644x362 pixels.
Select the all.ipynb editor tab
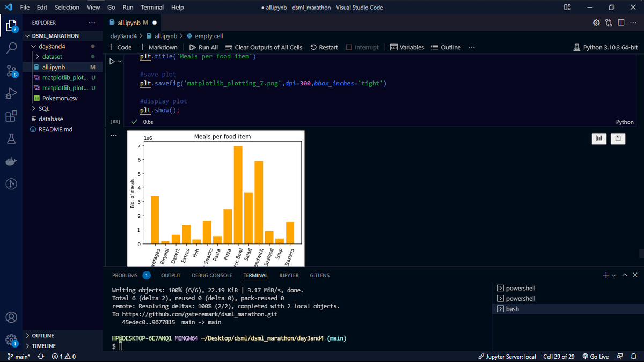coord(133,23)
